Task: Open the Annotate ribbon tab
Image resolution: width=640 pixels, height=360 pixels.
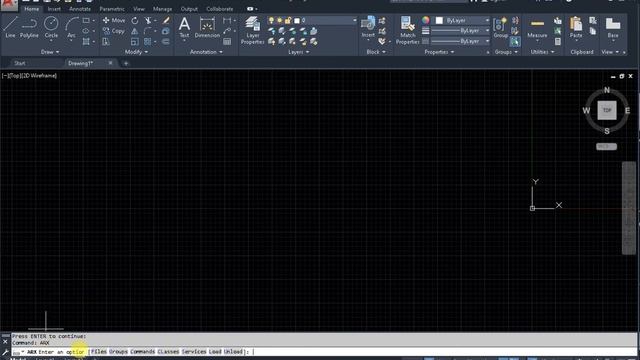Action: pos(80,9)
